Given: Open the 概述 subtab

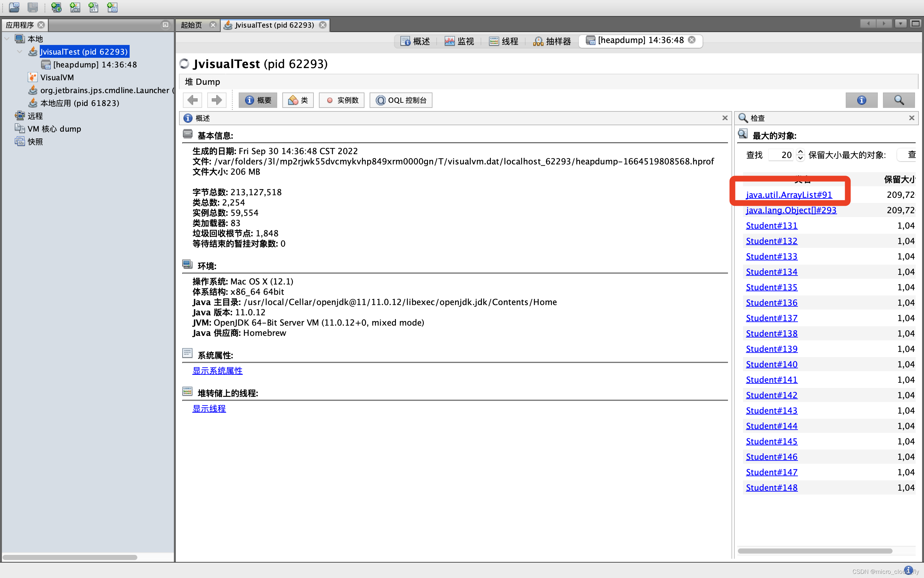Looking at the screenshot, I should [415, 41].
